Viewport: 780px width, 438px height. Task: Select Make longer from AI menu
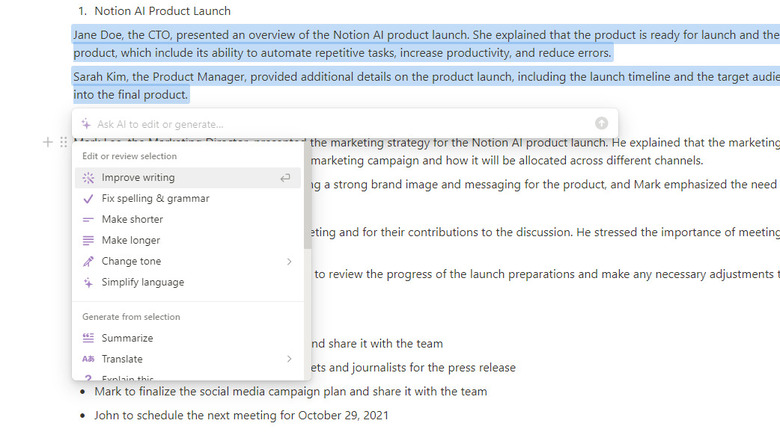[x=188, y=240]
